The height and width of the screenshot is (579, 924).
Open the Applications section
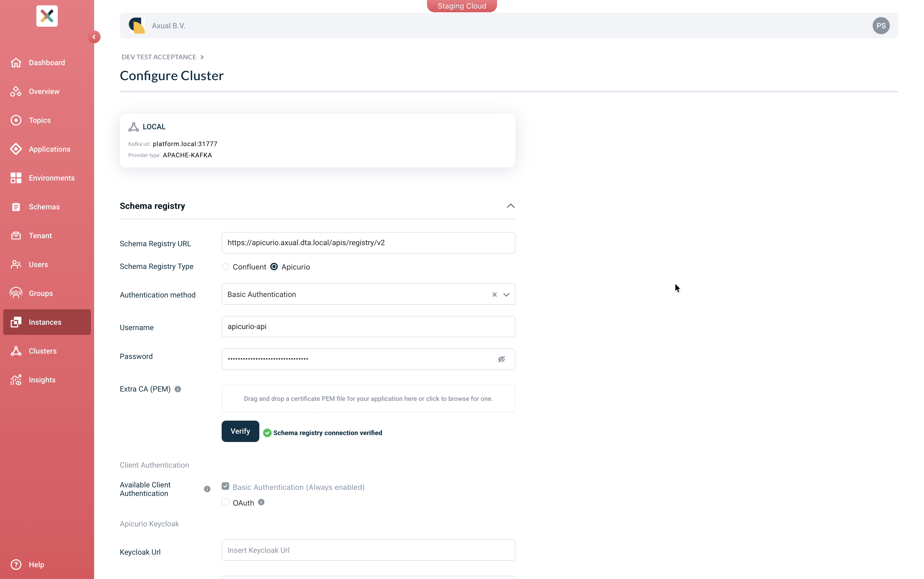[49, 149]
